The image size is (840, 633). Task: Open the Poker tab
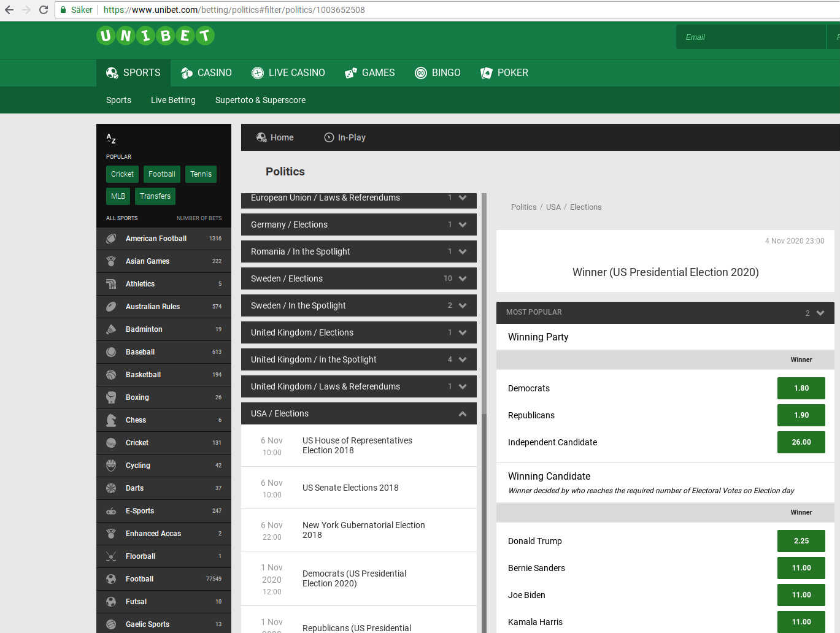click(504, 73)
